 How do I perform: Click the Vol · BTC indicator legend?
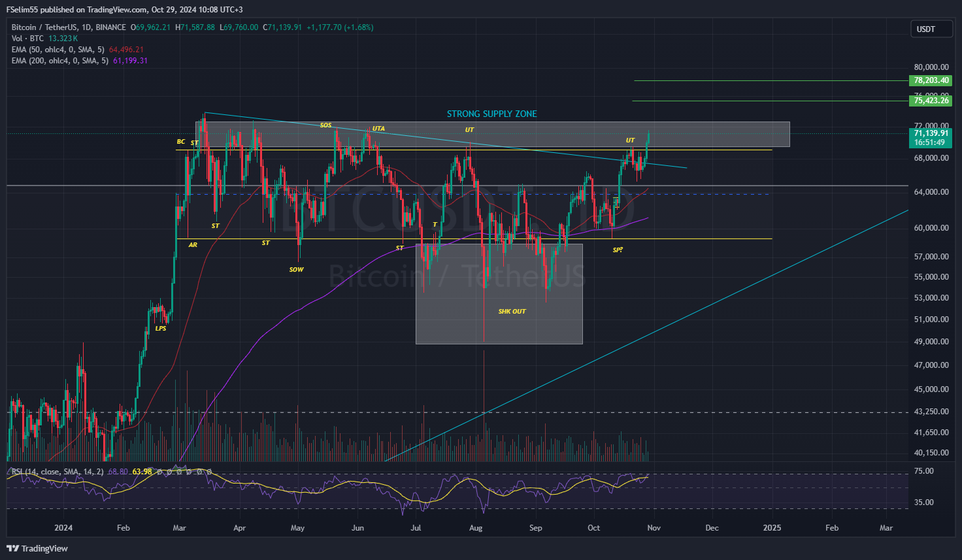[x=27, y=39]
